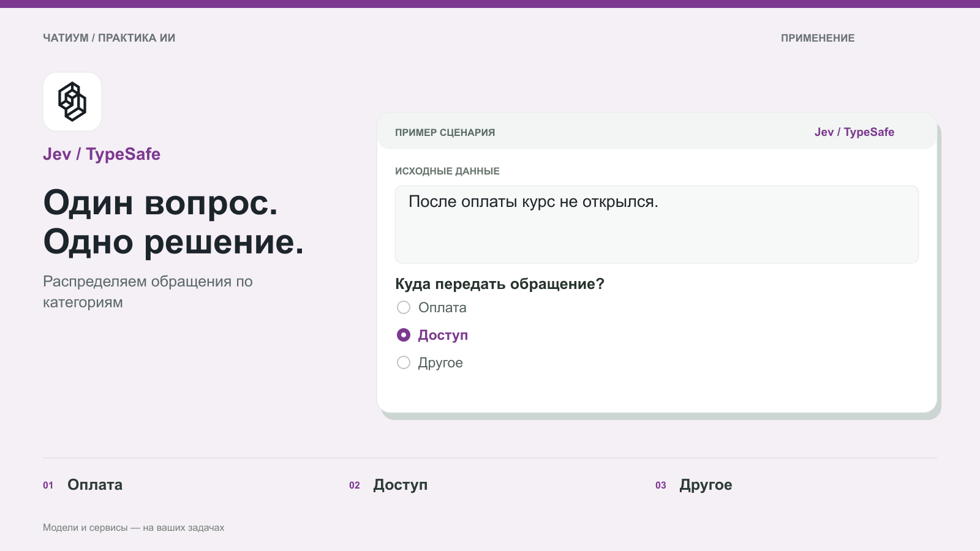The height and width of the screenshot is (551, 980).
Task: Click subtitle Распределяем обращения по категориям
Action: pos(148,292)
